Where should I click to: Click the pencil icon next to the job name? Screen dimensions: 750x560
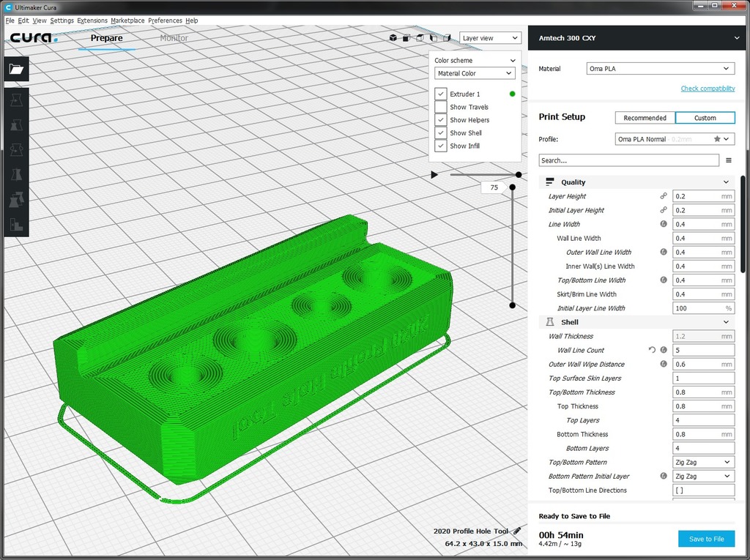coord(517,531)
